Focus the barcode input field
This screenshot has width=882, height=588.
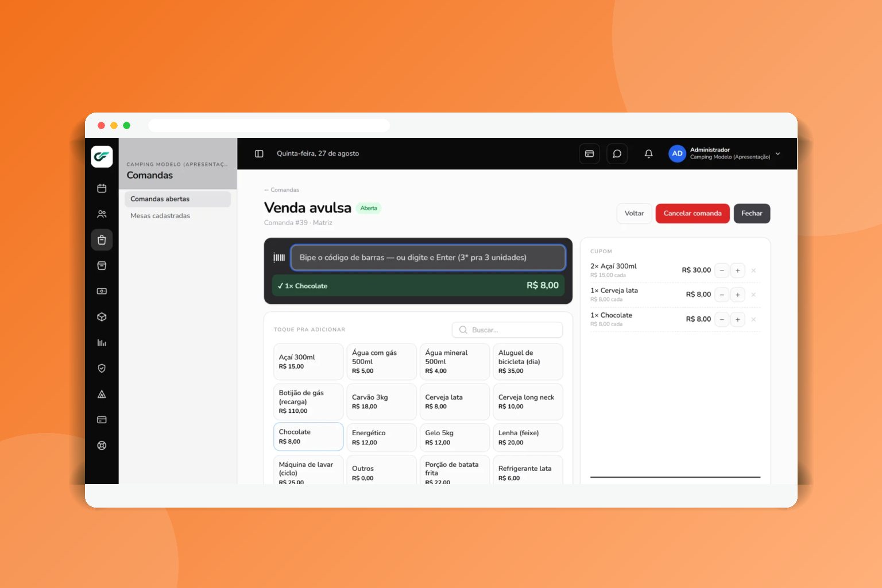click(x=428, y=257)
